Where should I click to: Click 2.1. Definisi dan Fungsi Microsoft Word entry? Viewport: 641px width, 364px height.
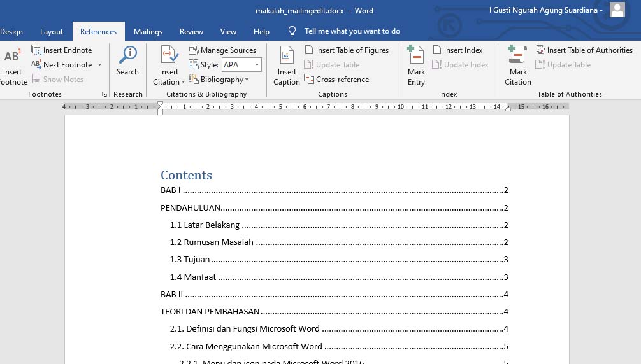339,329
